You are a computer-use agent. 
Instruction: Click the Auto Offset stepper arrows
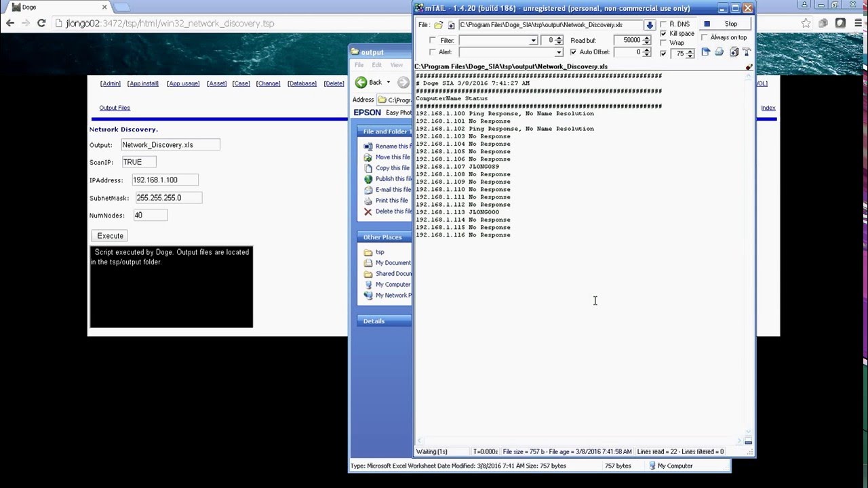(x=646, y=52)
